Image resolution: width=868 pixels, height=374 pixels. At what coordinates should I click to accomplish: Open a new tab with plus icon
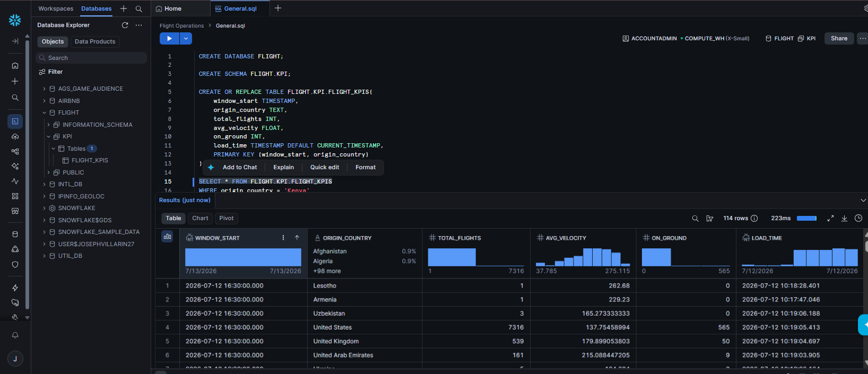pos(278,8)
